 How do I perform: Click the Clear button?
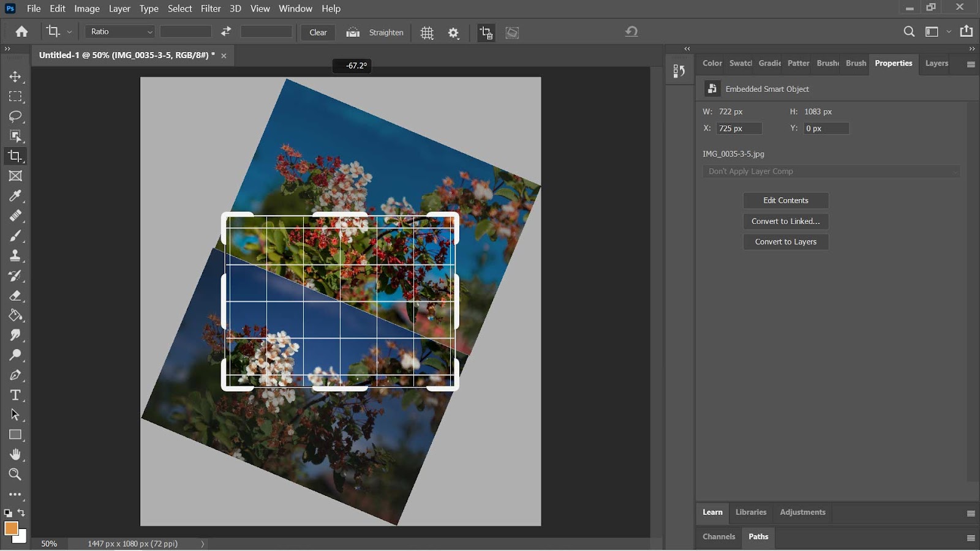(318, 32)
